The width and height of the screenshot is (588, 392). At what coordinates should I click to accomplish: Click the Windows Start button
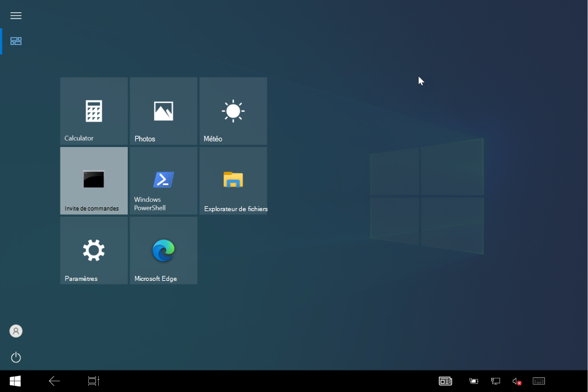click(14, 381)
